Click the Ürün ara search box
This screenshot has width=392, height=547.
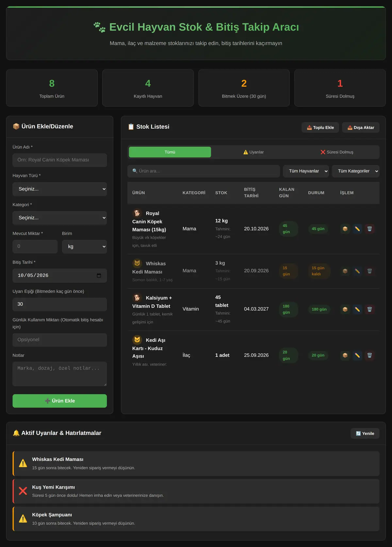pyautogui.click(x=204, y=171)
